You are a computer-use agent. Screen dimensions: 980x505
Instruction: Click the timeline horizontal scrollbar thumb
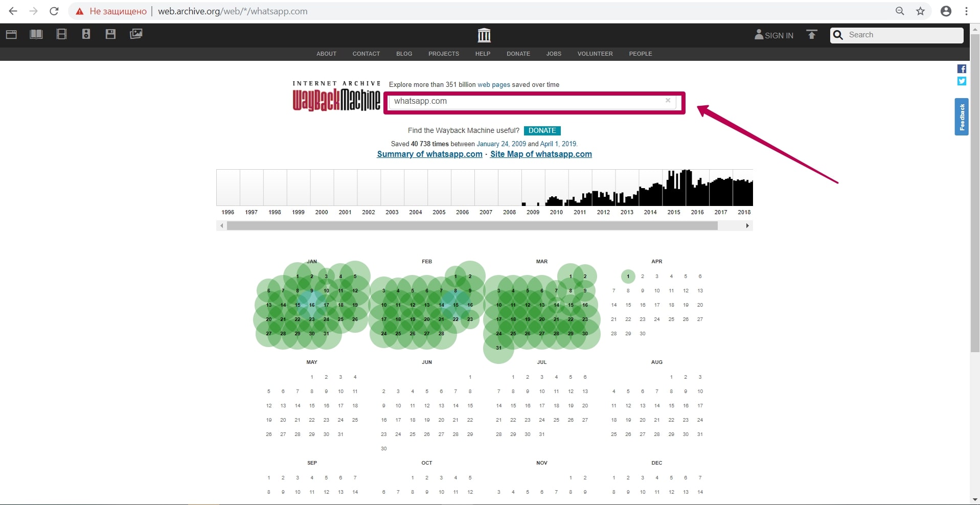(x=472, y=225)
